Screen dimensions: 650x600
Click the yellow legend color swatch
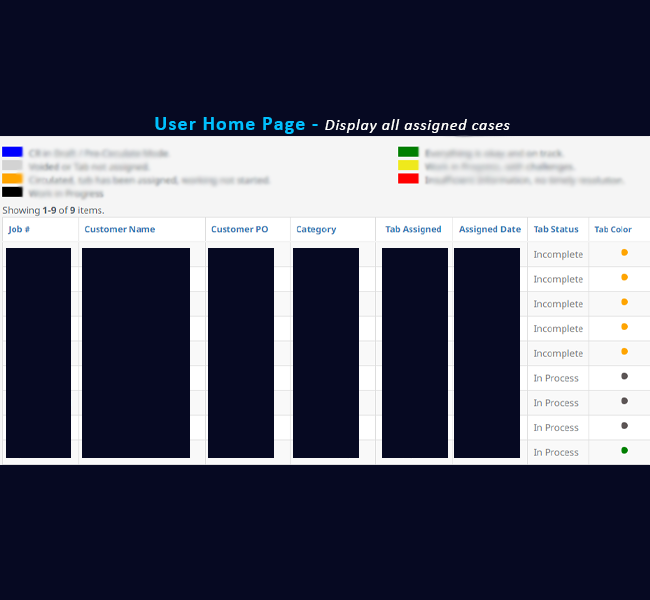408,166
